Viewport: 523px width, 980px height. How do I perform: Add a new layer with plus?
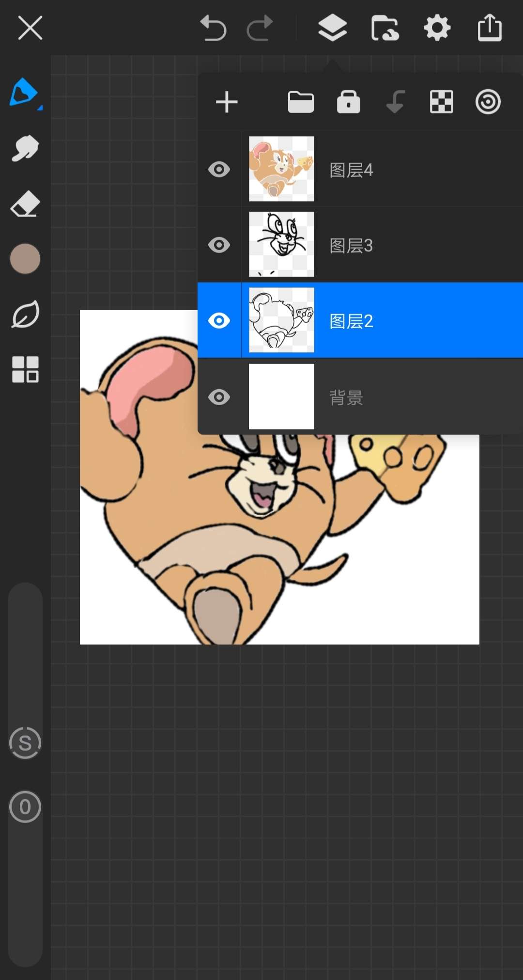coord(227,102)
